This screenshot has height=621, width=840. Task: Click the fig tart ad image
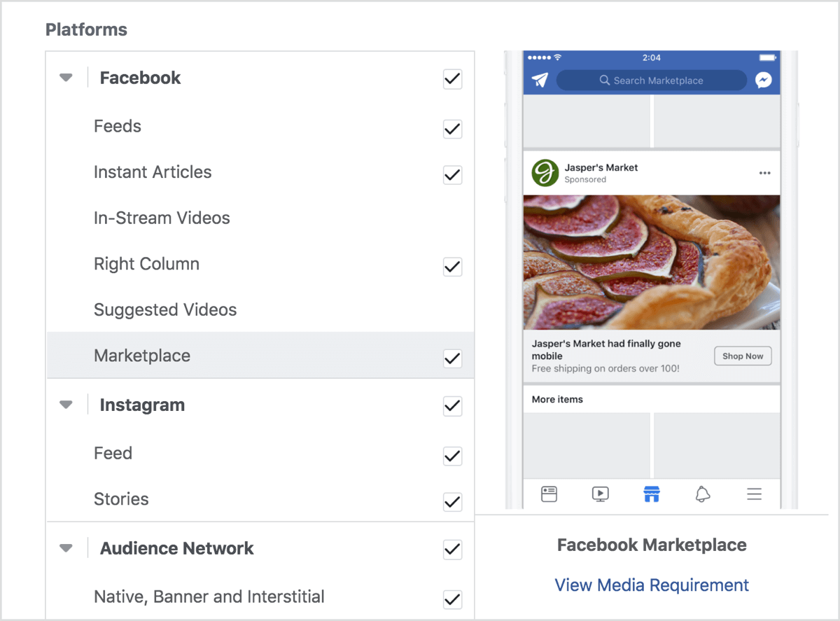[652, 263]
